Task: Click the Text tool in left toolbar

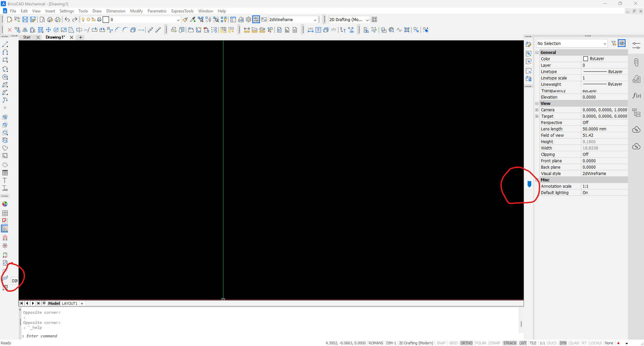Action: point(5,181)
